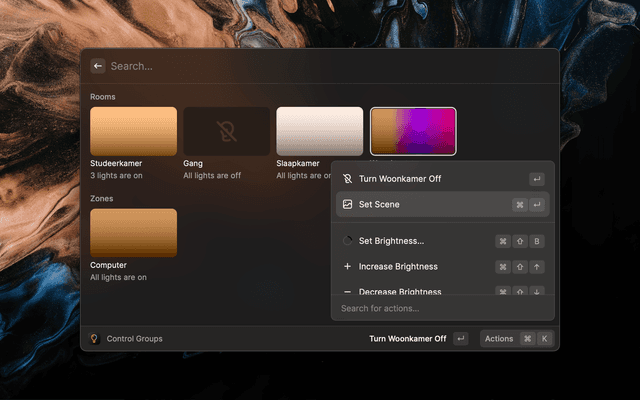Select the Slaapkamer room tile
640x400 pixels.
click(319, 131)
